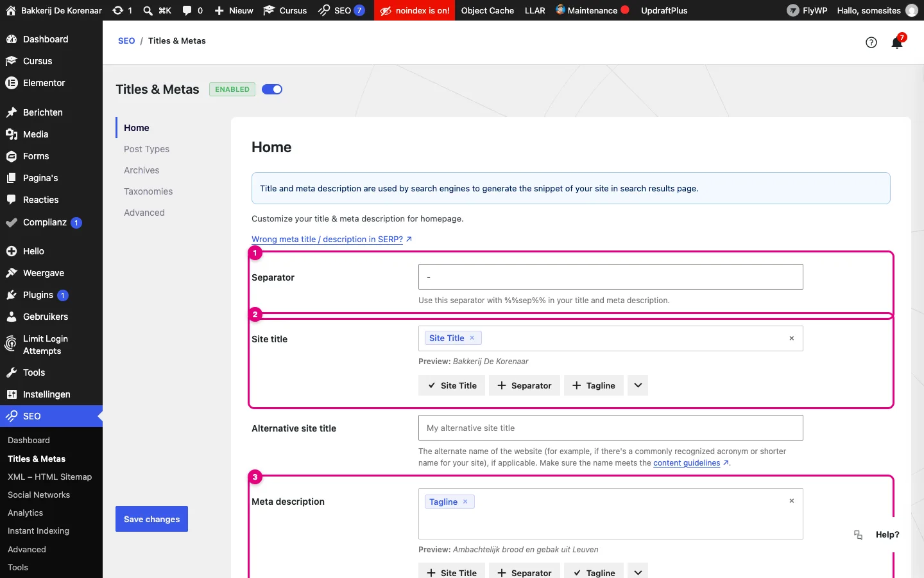Viewport: 924px width, 578px height.
Task: Open the updates refresh icon in admin bar
Action: pyautogui.click(x=118, y=10)
